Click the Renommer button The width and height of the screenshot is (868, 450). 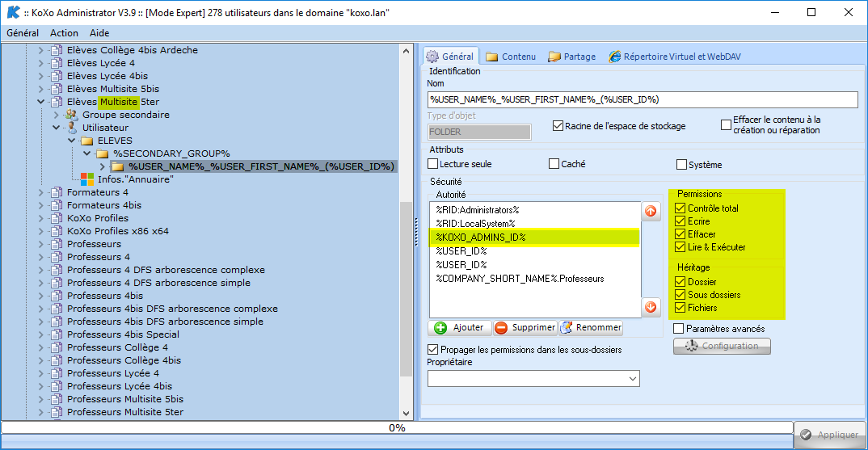[591, 328]
